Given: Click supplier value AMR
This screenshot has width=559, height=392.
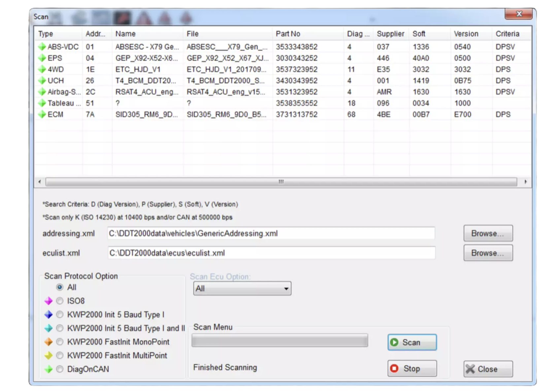Looking at the screenshot, I should coord(384,92).
